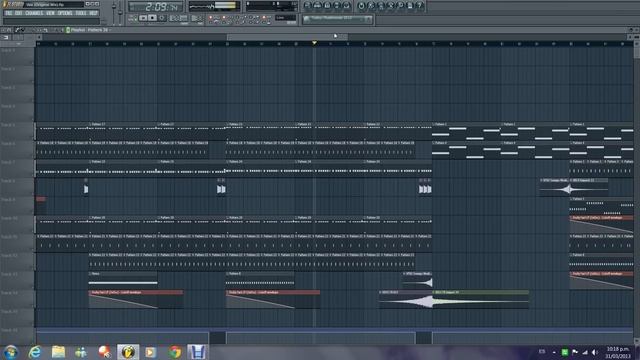Click the playhead marker on the timeline
Image resolution: width=640 pixels, height=360 pixels.
click(x=314, y=42)
